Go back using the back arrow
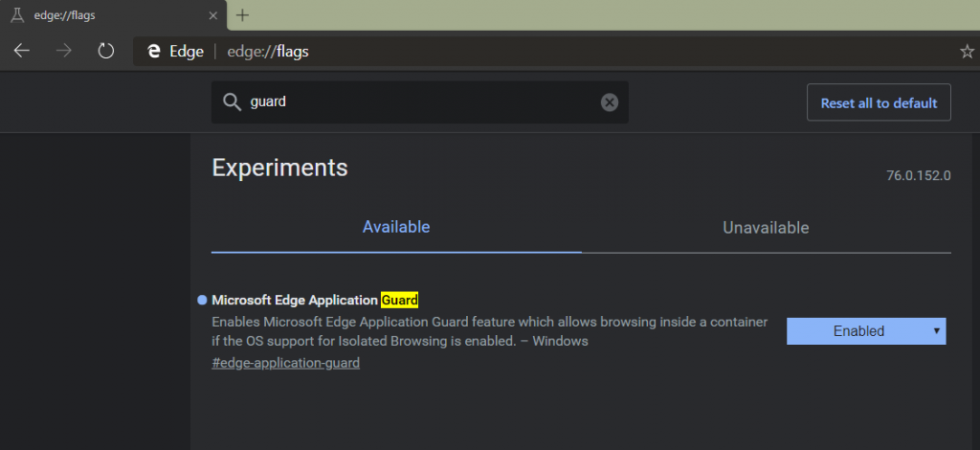Viewport: 980px width, 450px height. (x=22, y=52)
